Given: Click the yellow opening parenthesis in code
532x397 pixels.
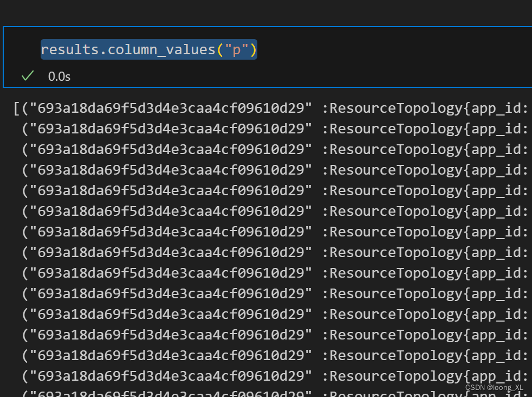Looking at the screenshot, I should tap(219, 50).
